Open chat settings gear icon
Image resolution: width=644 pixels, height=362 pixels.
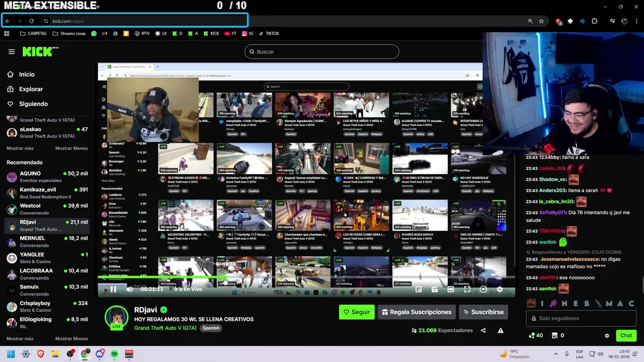tap(607, 335)
